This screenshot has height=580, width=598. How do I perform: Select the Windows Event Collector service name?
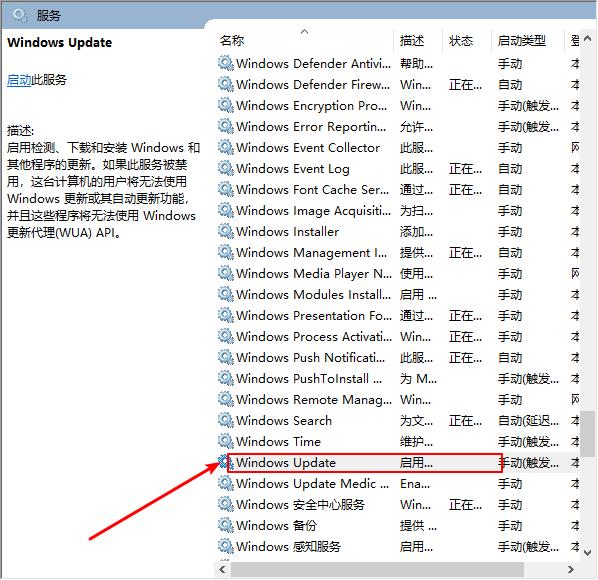[x=308, y=148]
